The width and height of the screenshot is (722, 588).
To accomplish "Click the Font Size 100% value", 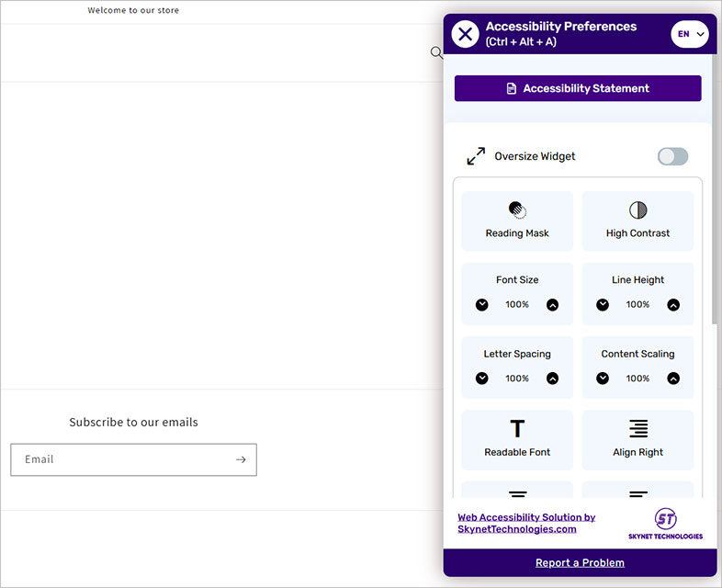I will [517, 304].
